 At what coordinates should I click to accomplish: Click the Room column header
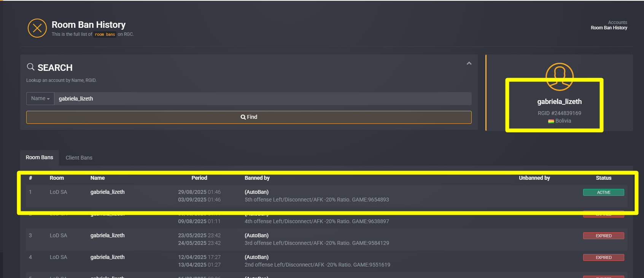[57, 178]
